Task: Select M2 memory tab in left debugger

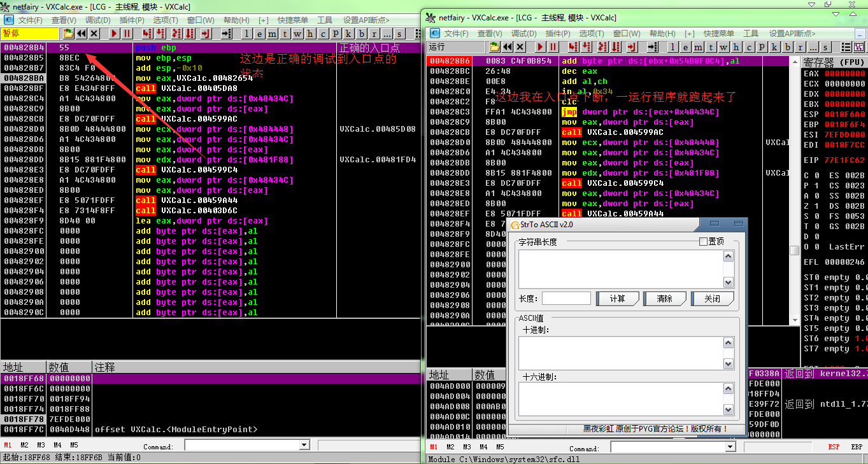Action: click(24, 446)
